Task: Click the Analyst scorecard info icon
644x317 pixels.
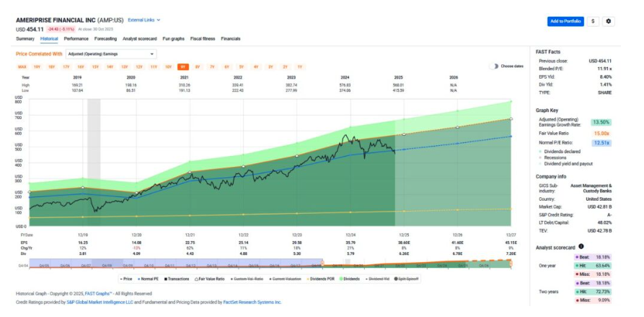Action: [581, 247]
